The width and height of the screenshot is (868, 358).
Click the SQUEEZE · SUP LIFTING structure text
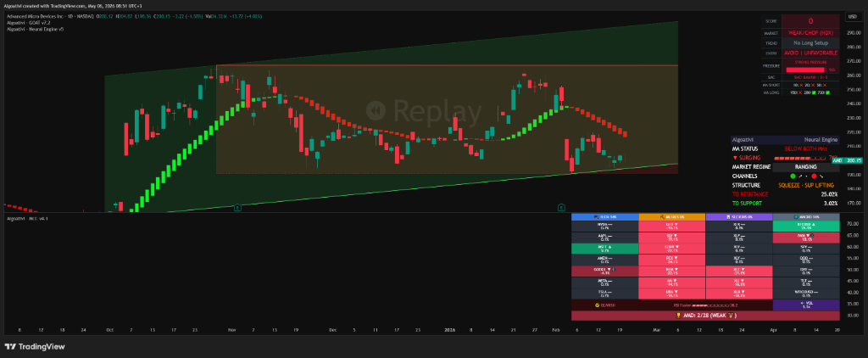[808, 185]
